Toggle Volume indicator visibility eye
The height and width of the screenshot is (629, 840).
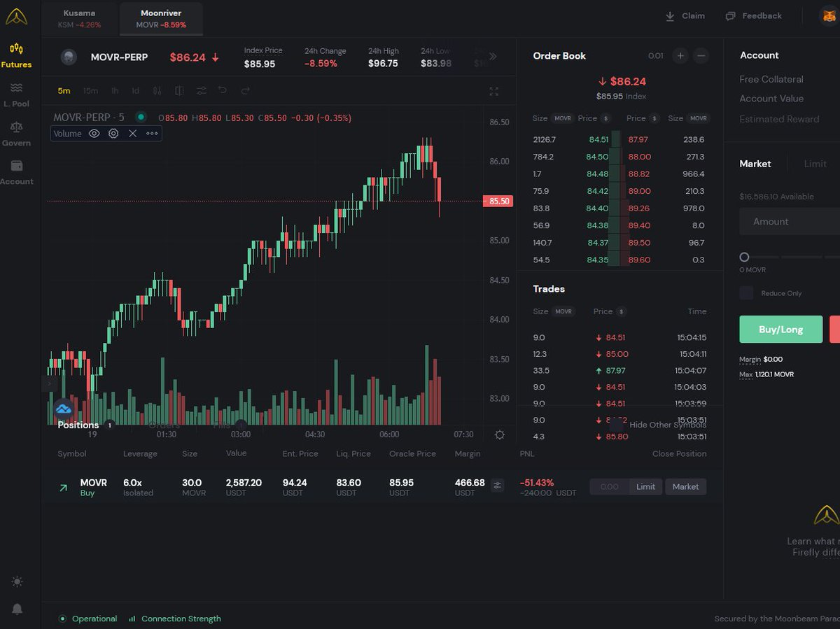click(94, 134)
